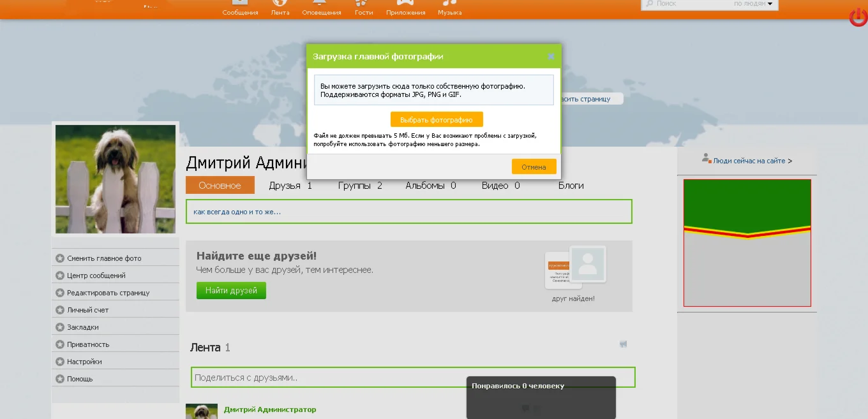Switch to the Альбомы 0 tab
The height and width of the screenshot is (419, 868).
(431, 186)
